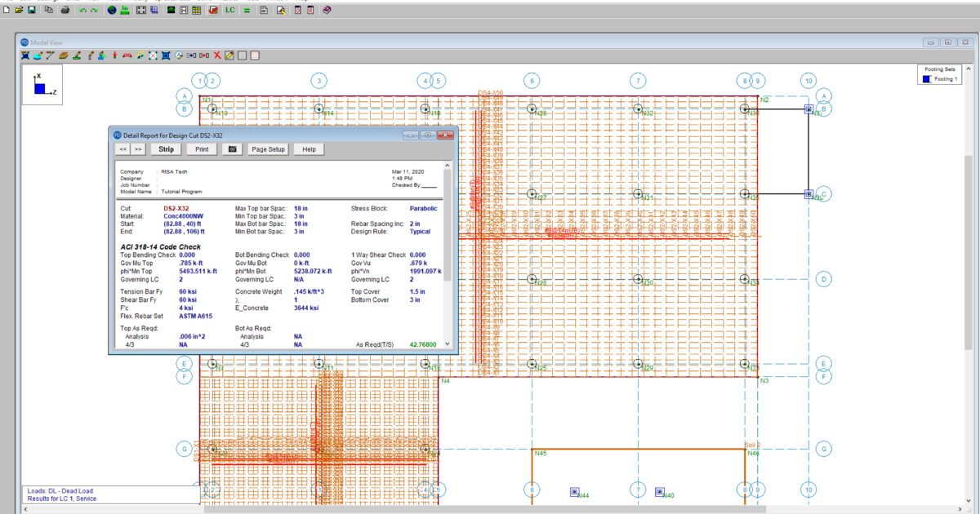Click the red X delete tool
Viewport: 980px width, 514px height.
point(217,55)
